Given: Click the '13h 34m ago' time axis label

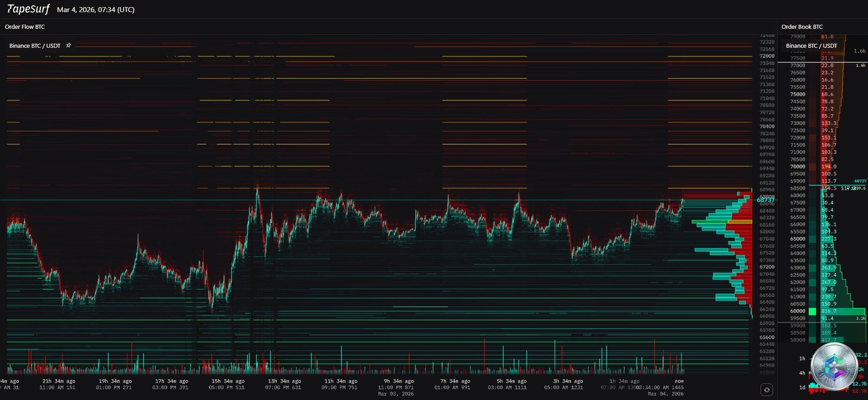Looking at the screenshot, I should click(x=284, y=381).
